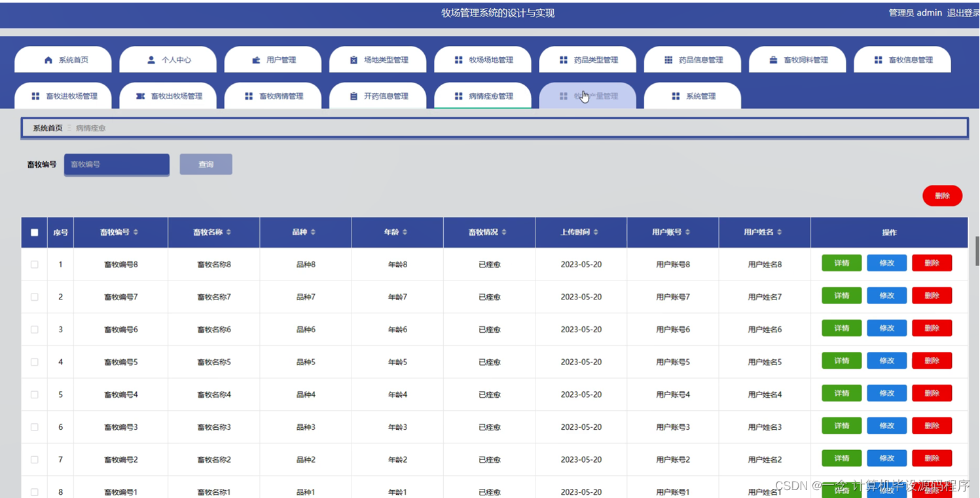Click the 查询 search button
This screenshot has height=498, width=980.
click(x=206, y=164)
